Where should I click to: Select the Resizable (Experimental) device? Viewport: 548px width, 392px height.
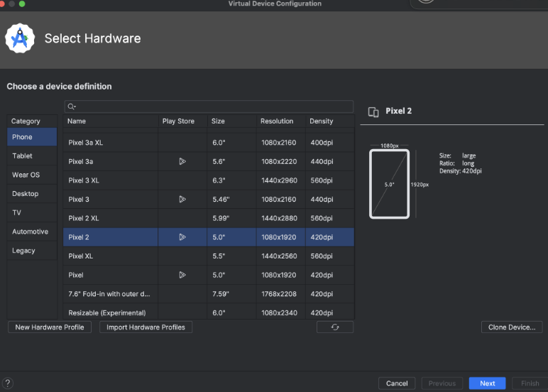[x=107, y=312]
